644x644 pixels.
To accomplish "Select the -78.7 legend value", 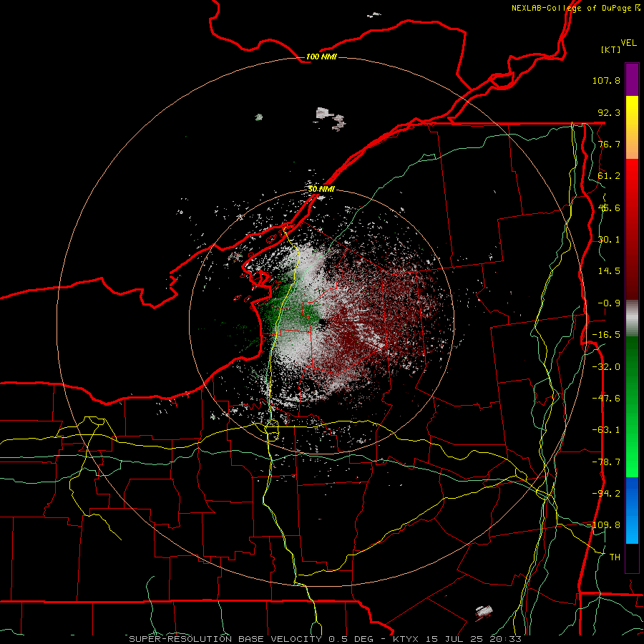I will point(606,462).
